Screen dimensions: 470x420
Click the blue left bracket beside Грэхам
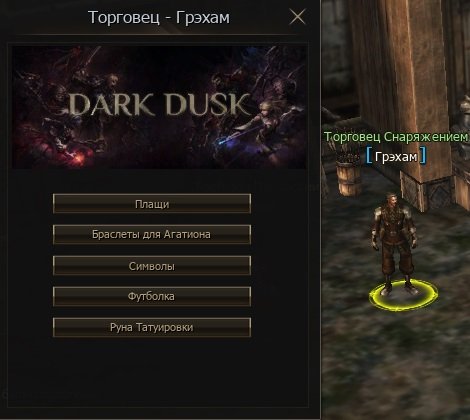click(x=369, y=156)
